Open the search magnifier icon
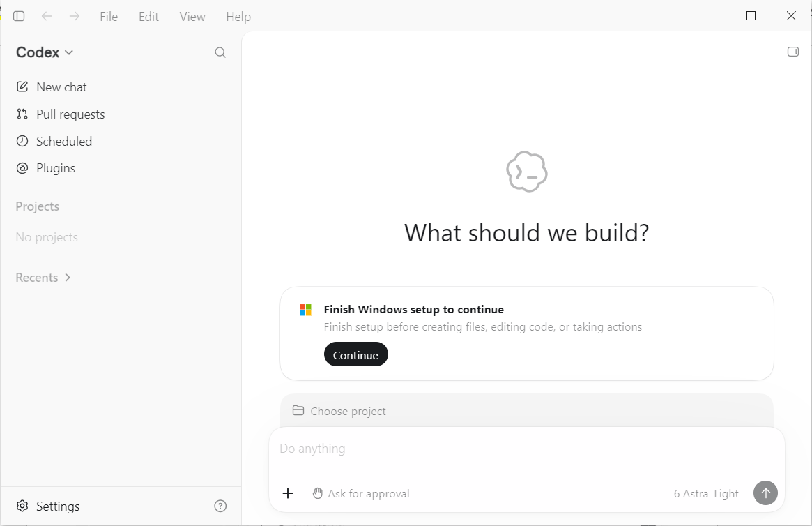812x526 pixels. tap(220, 52)
